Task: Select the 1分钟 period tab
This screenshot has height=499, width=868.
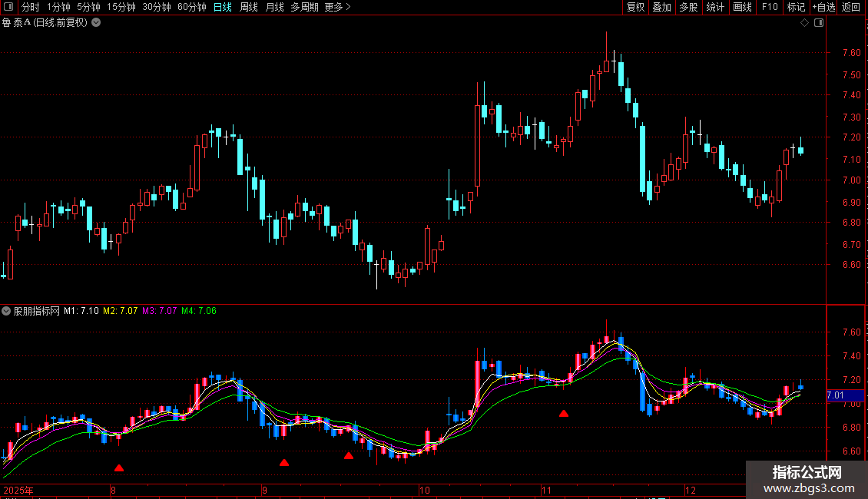Action: 58,7
